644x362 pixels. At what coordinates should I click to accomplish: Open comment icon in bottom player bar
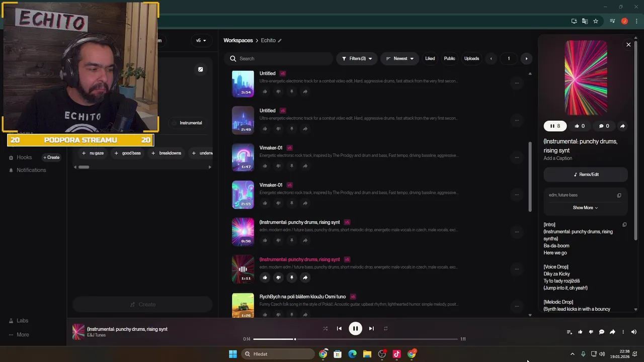click(602, 332)
